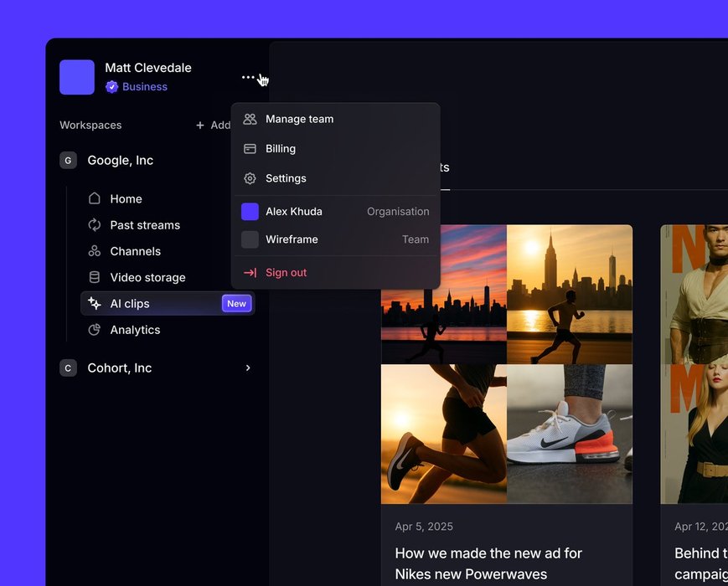Click the Home house icon
The height and width of the screenshot is (586, 728).
pyautogui.click(x=95, y=198)
